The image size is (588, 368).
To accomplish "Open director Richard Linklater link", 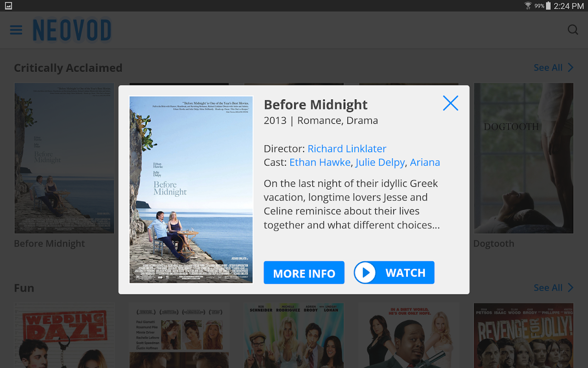I will (x=347, y=149).
